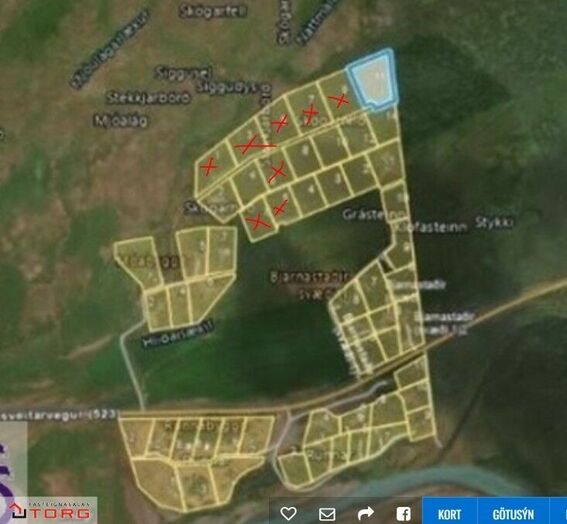567x524 pixels.
Task: Switch to GÖTUSÝN street view tab
Action: 513,514
